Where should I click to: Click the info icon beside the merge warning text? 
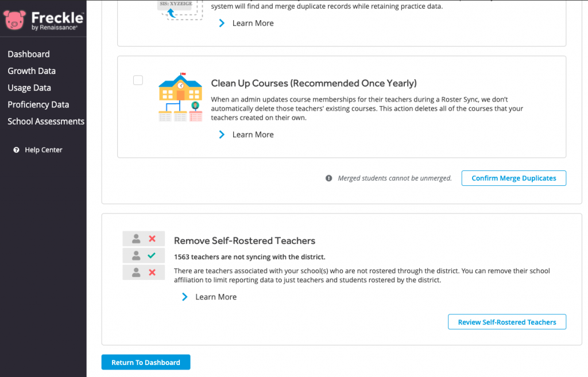[x=328, y=178]
